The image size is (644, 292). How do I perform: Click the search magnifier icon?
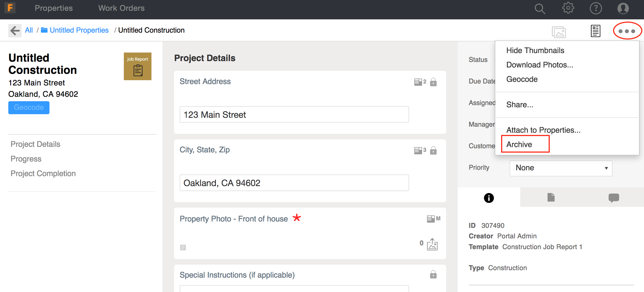coord(540,9)
